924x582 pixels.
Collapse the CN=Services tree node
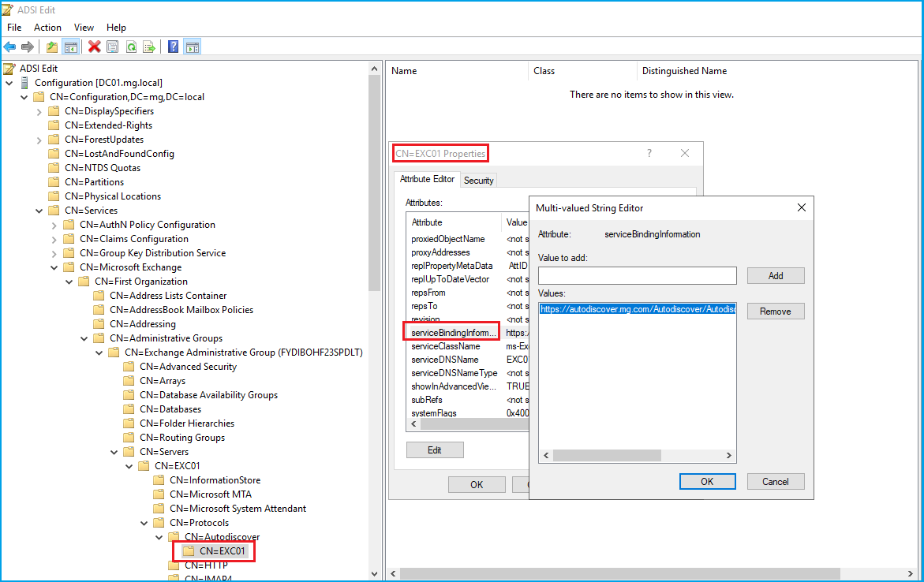point(39,211)
